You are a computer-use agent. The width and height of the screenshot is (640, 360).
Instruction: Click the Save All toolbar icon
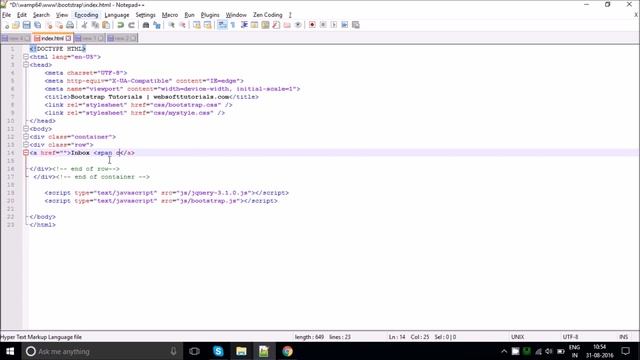(37, 25)
